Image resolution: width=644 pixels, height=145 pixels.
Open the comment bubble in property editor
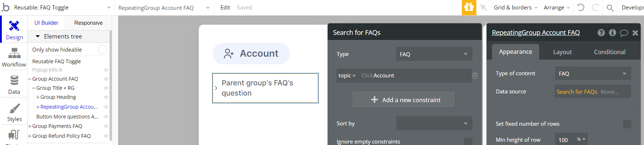624,33
